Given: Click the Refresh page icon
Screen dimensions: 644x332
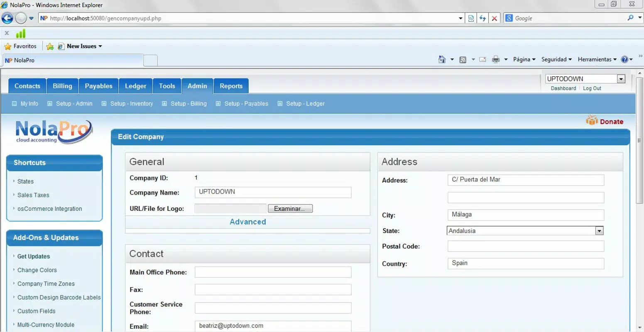Looking at the screenshot, I should (482, 18).
